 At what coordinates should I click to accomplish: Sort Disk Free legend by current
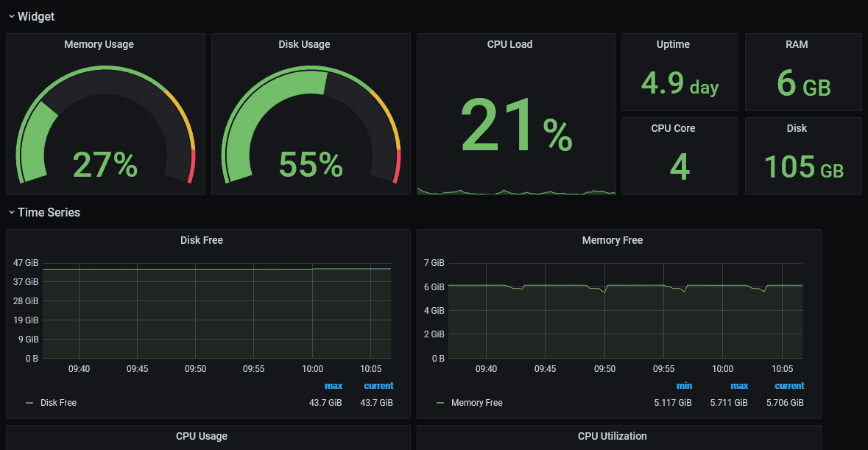pos(378,386)
